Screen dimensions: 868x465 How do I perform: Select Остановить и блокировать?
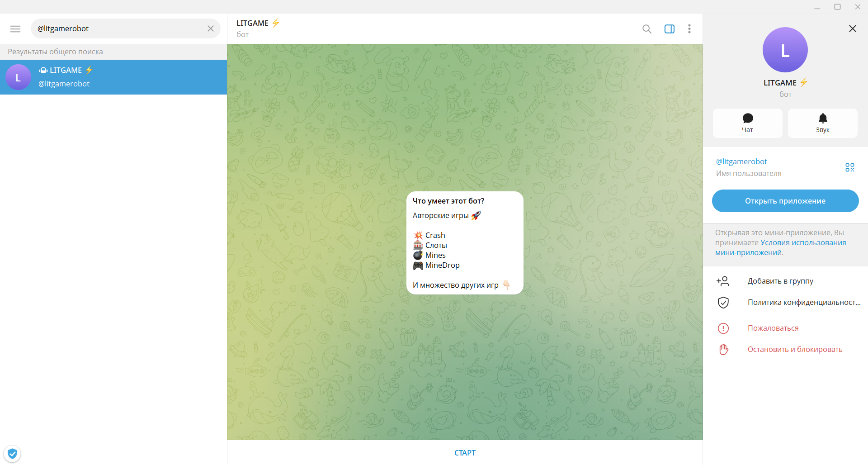pyautogui.click(x=785, y=349)
